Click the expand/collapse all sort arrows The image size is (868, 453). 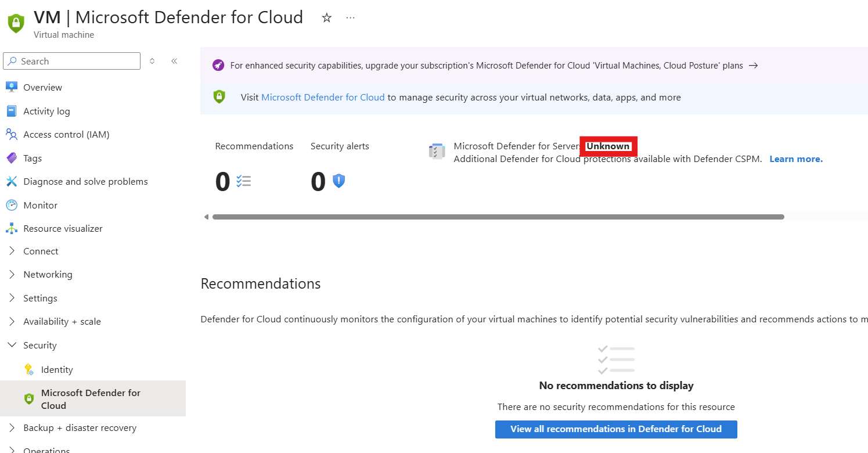click(152, 61)
